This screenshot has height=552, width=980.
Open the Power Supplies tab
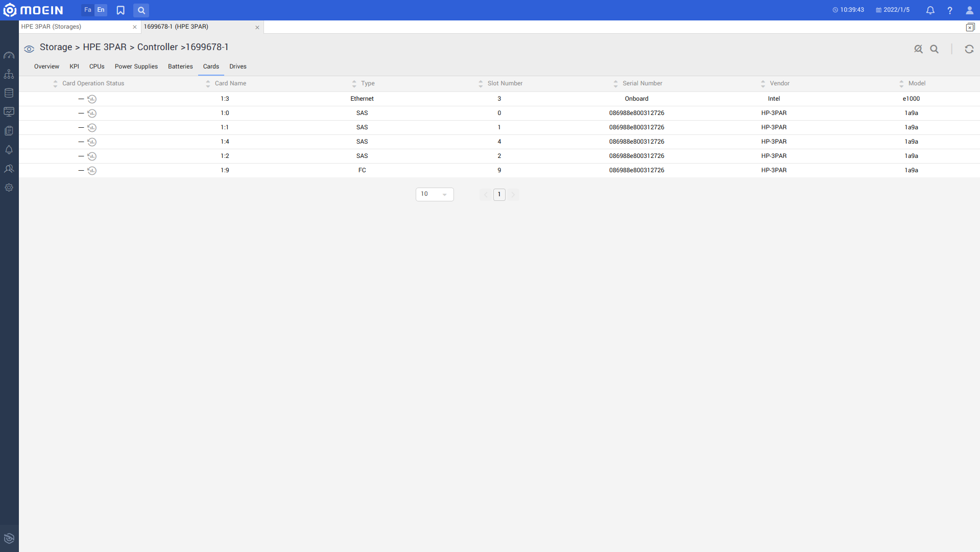[136, 66]
